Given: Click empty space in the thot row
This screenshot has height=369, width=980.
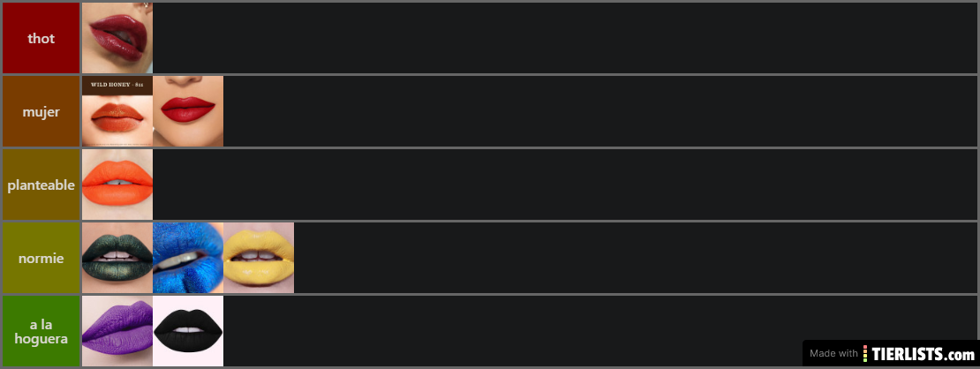Looking at the screenshot, I should pos(565,38).
